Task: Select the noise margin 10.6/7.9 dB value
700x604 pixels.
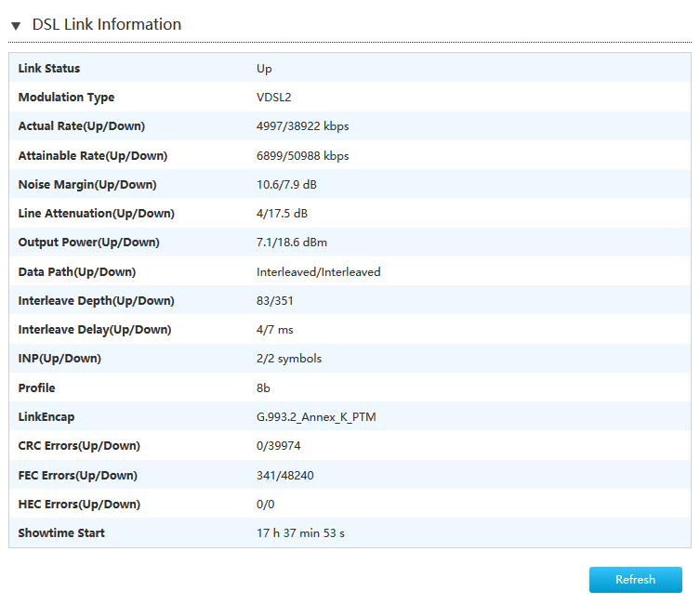Action: click(x=286, y=185)
